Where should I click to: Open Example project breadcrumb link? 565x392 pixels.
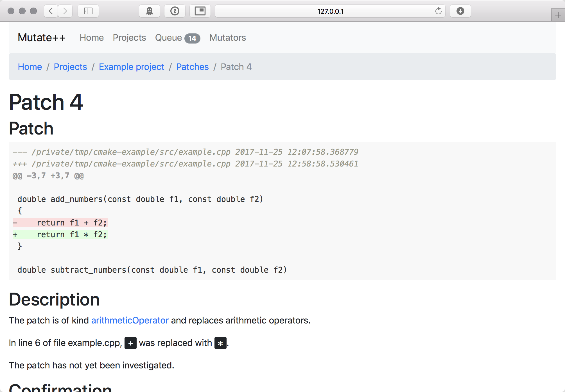coord(132,67)
